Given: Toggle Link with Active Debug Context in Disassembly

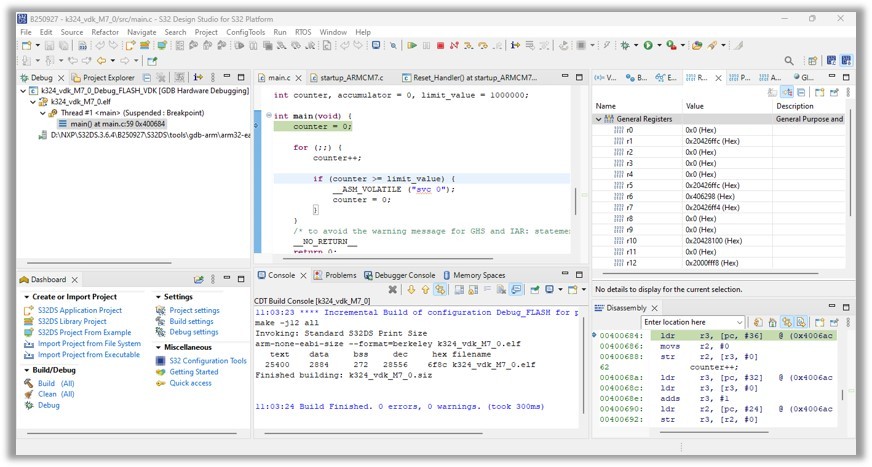Looking at the screenshot, I should [786, 322].
